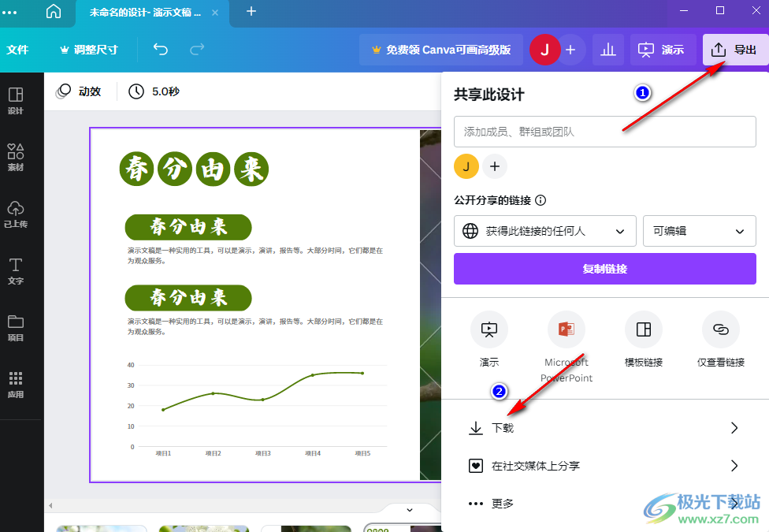Expand 下载 row chevron
This screenshot has height=532, width=769.
tap(734, 427)
